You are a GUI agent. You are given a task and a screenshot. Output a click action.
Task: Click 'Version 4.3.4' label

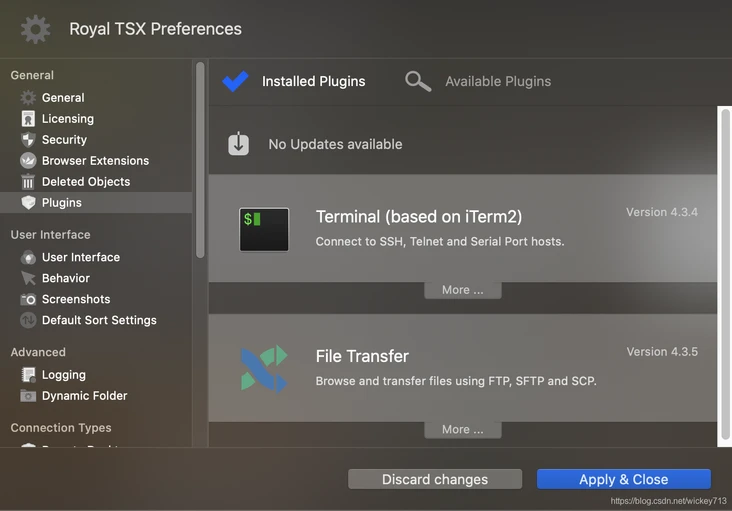click(x=662, y=212)
